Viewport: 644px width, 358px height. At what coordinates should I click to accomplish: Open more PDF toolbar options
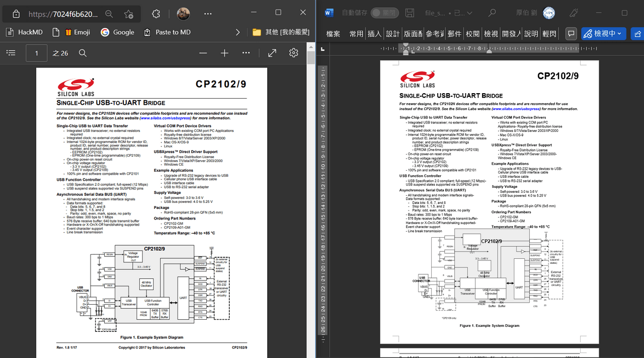(x=246, y=53)
